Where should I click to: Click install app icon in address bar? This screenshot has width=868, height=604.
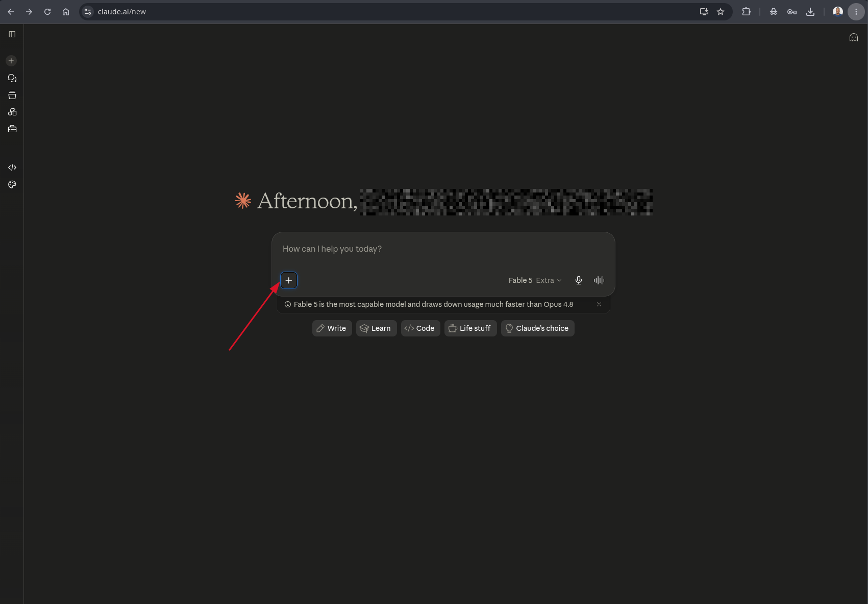pos(704,12)
